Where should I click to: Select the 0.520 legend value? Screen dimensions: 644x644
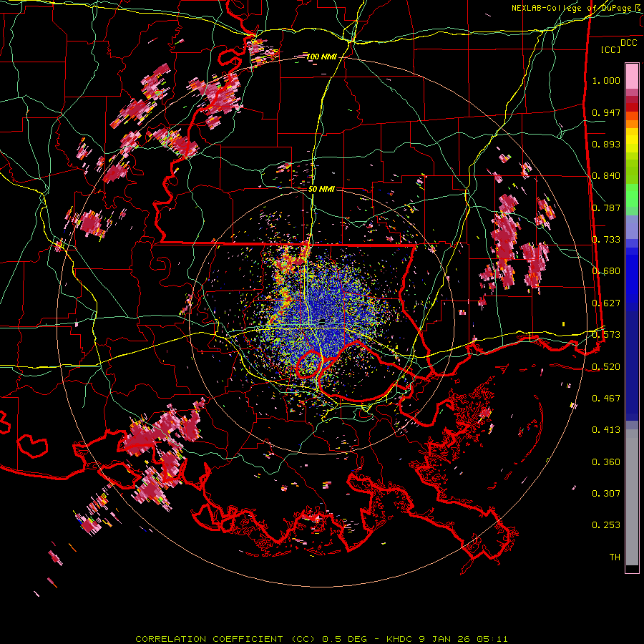click(x=606, y=366)
